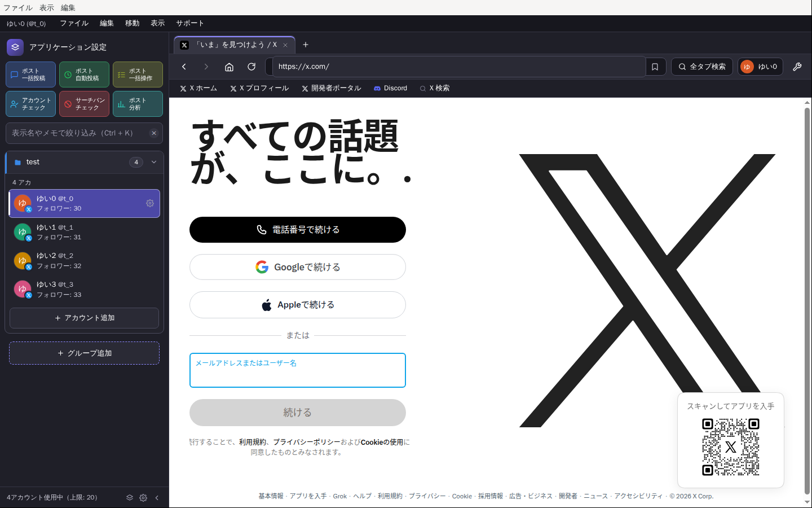Click the browser home icon
Viewport: 812px width, 508px height.
click(x=229, y=67)
